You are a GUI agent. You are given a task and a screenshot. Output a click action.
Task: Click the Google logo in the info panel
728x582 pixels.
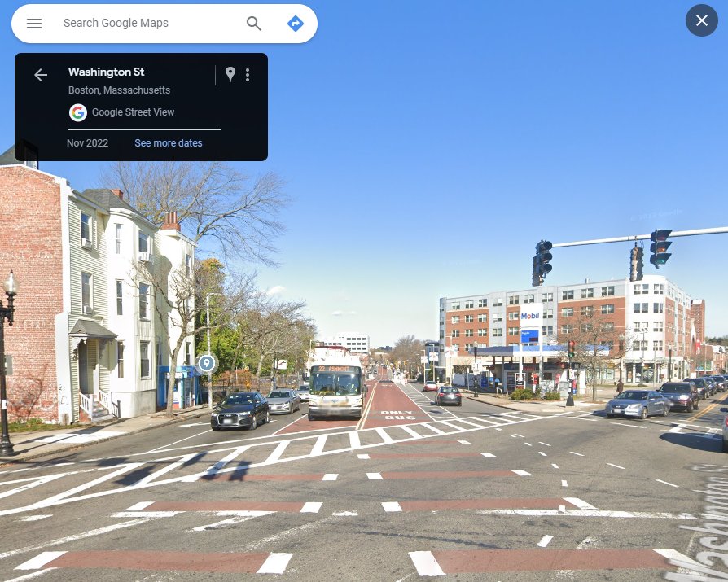pyautogui.click(x=78, y=112)
